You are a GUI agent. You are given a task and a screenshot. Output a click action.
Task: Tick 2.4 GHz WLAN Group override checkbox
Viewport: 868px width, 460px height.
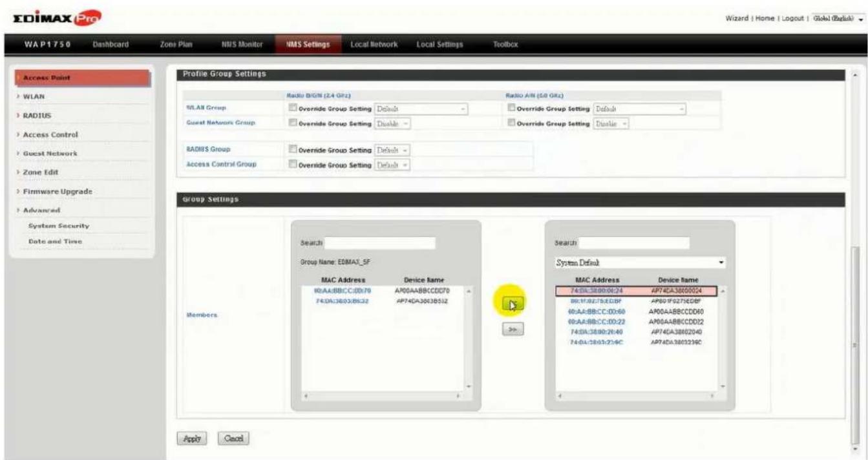(x=295, y=109)
